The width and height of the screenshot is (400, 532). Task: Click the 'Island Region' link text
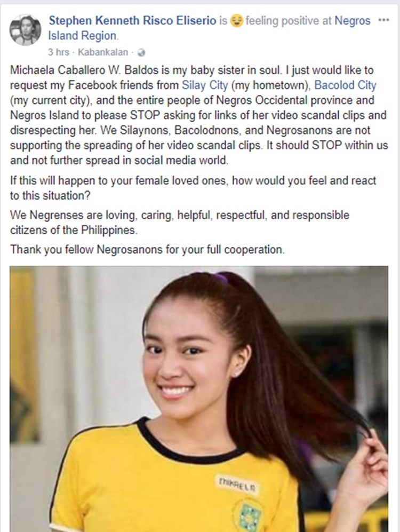point(83,36)
